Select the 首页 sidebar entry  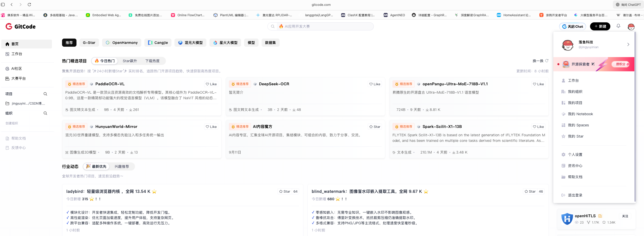point(15,44)
